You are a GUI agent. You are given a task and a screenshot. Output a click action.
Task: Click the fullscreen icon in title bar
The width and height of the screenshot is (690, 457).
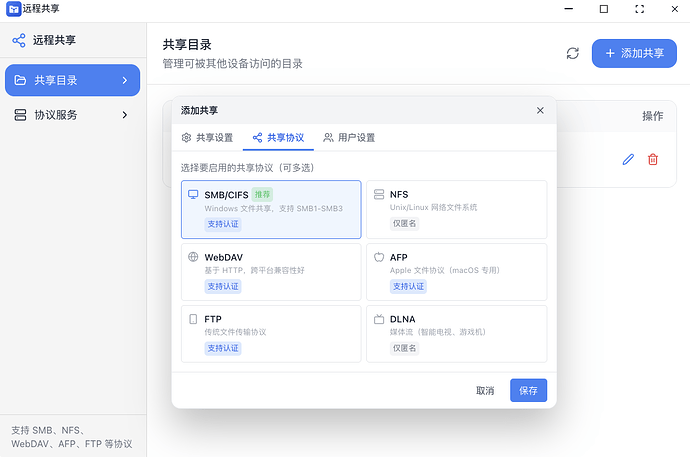pyautogui.click(x=639, y=9)
